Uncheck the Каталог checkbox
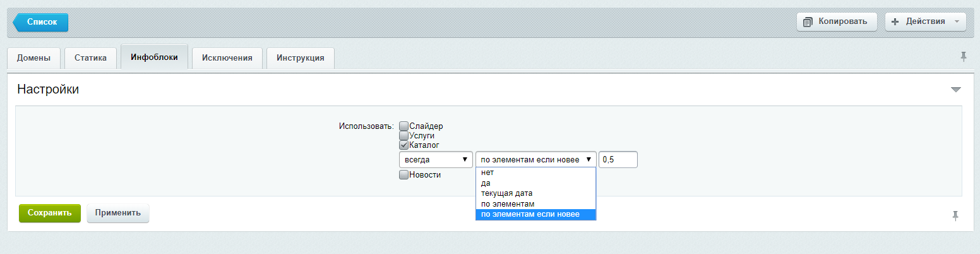 point(404,145)
